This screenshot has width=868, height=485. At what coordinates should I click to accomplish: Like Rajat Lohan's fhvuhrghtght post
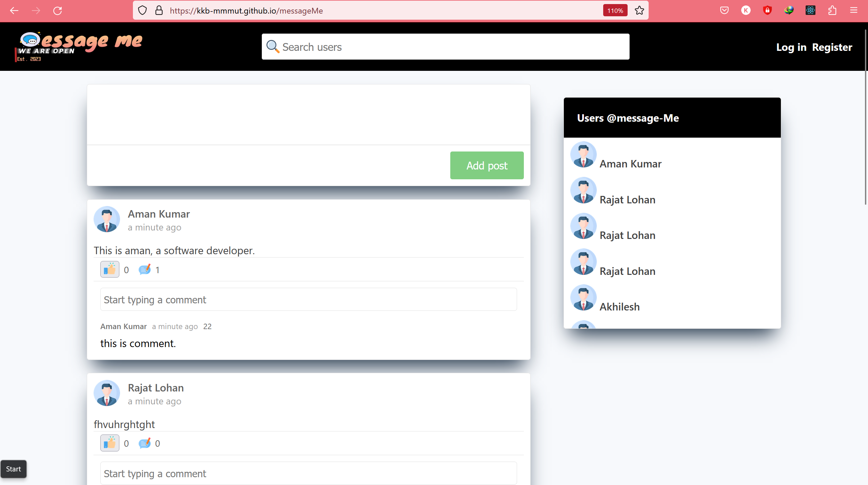click(110, 443)
